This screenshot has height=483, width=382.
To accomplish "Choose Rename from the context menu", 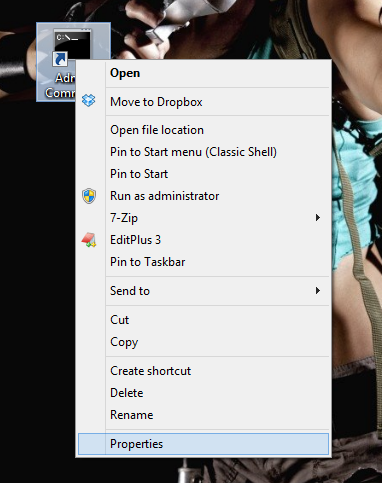I will 203,415.
